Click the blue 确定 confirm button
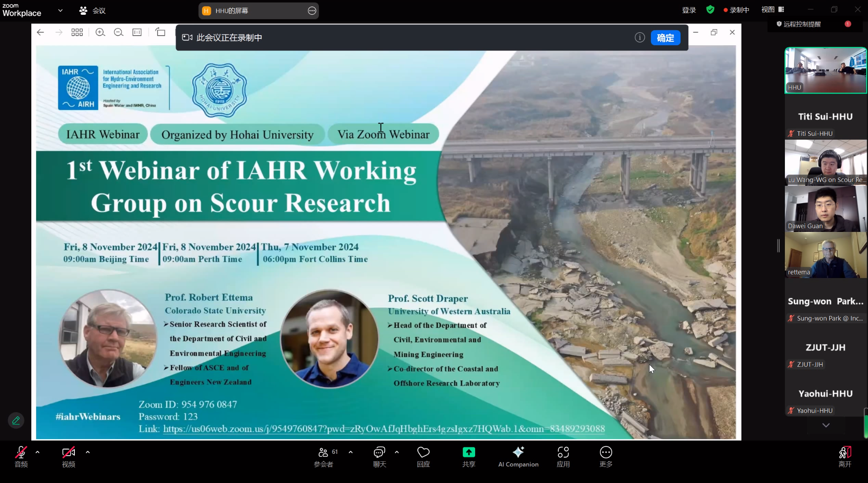The image size is (868, 483). (x=665, y=38)
